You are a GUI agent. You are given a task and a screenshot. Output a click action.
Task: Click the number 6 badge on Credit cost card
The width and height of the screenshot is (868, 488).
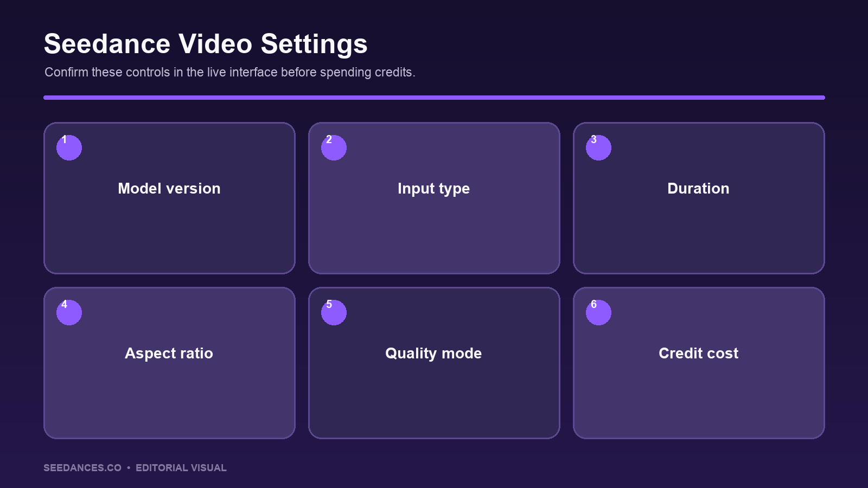pos(598,312)
